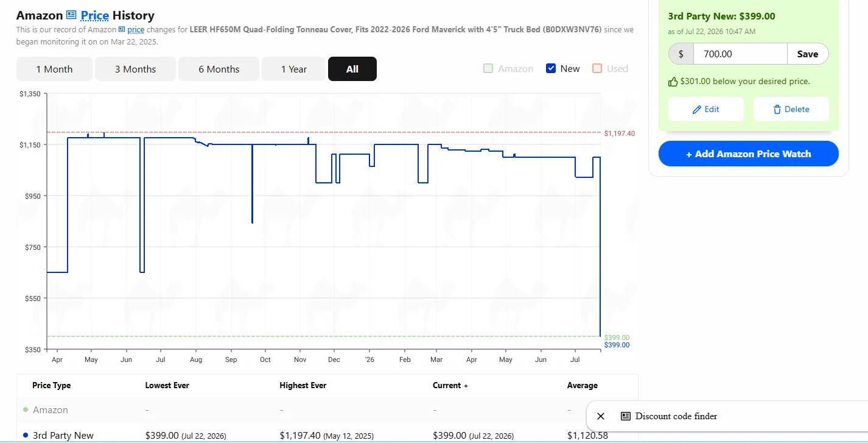Click Add Amazon Price Watch button
868x443 pixels.
point(749,154)
